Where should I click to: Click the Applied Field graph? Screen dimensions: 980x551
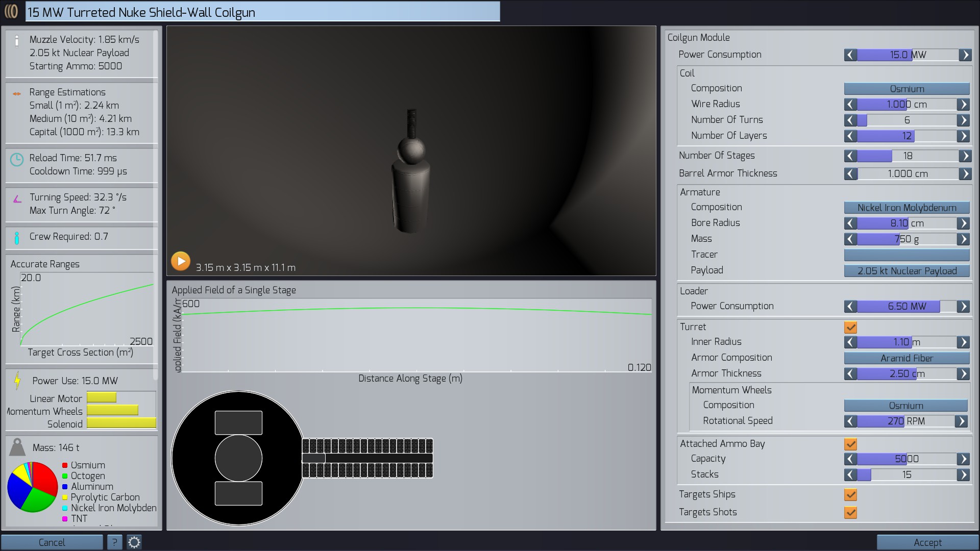click(x=416, y=335)
